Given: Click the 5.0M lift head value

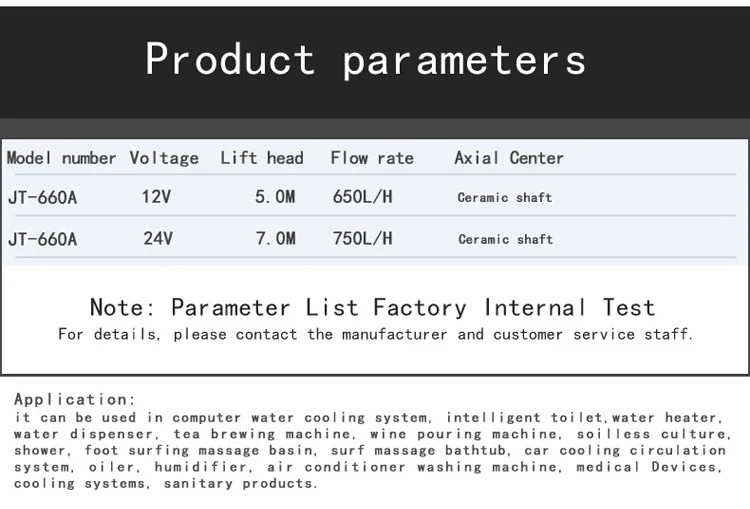Looking at the screenshot, I should (275, 198).
